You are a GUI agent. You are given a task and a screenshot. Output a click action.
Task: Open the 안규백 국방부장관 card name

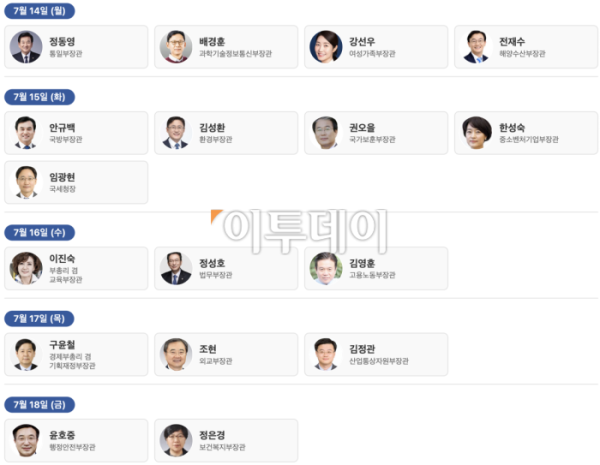coord(62,127)
